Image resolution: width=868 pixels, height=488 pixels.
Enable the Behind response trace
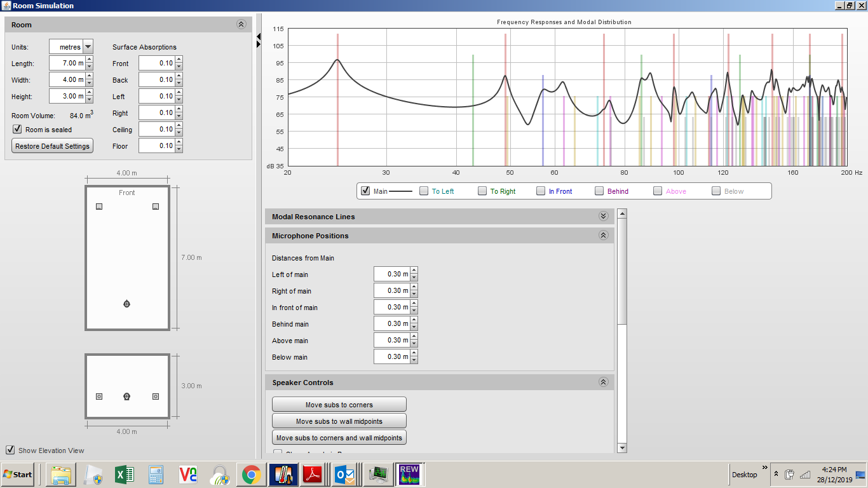[599, 191]
